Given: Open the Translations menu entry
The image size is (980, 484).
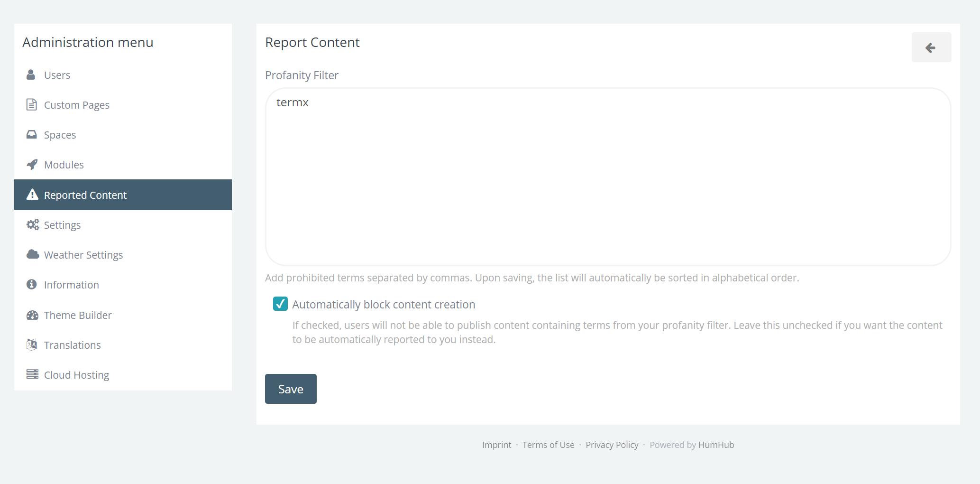Looking at the screenshot, I should 73,345.
